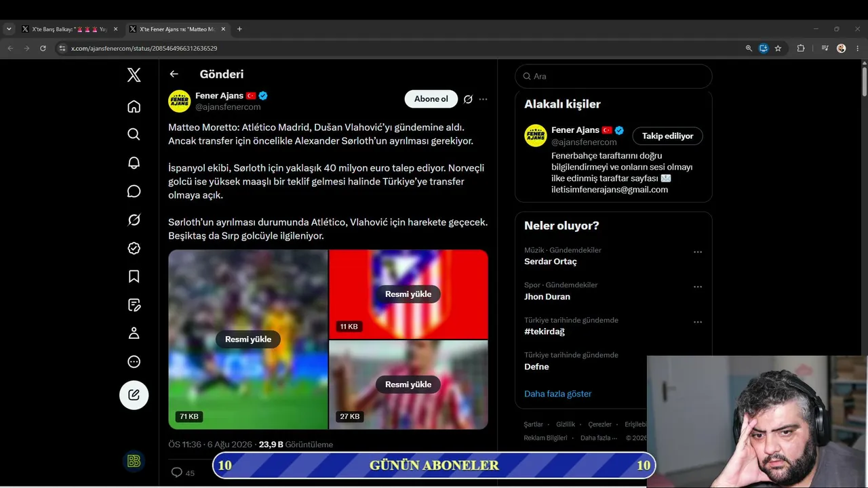The image size is (868, 488).
Task: Click the X logo in the sidebar
Action: (x=134, y=75)
